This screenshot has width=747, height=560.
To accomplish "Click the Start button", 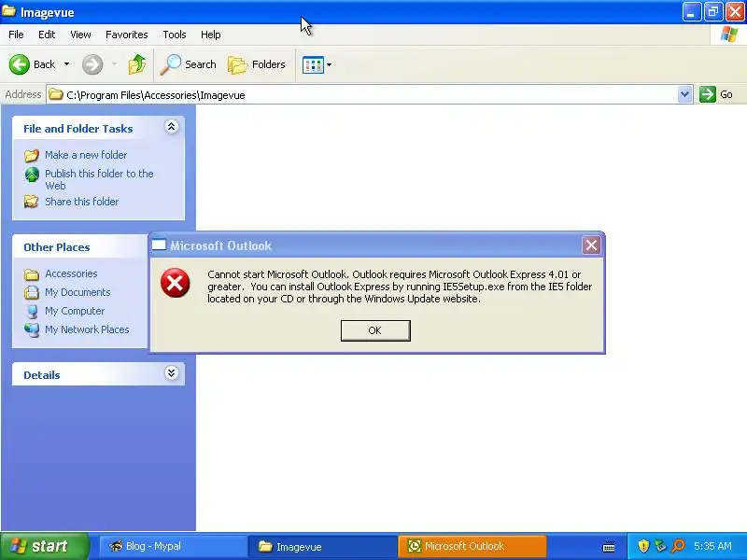I will coord(44,546).
